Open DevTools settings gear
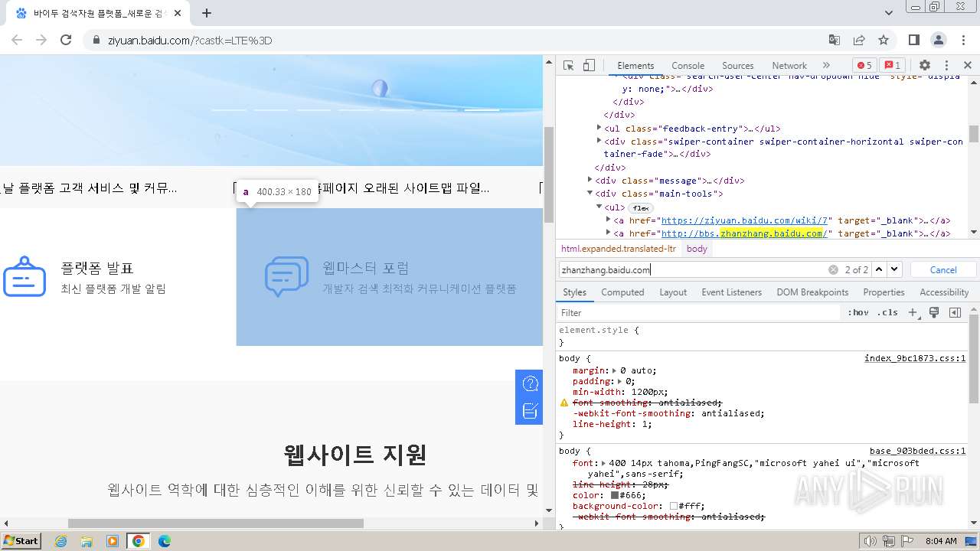 [x=925, y=65]
